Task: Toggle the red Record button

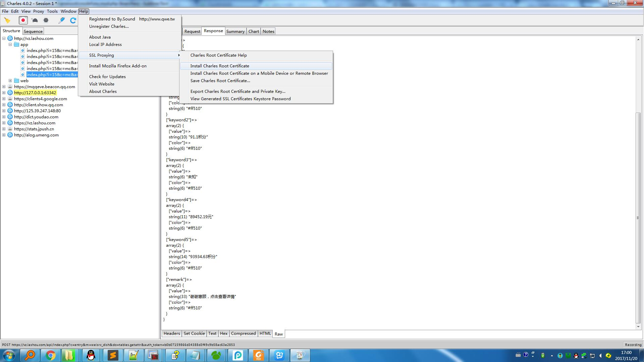Action: (23, 20)
